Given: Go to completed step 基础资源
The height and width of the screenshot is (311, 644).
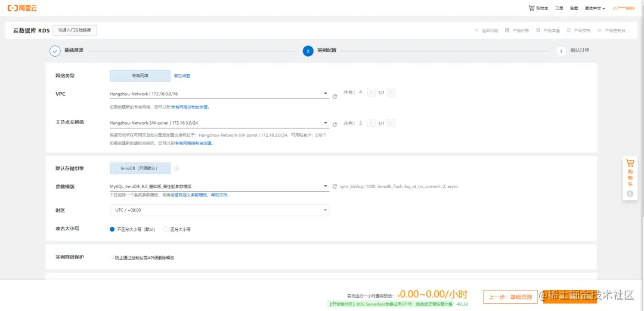Looking at the screenshot, I should 67,51.
